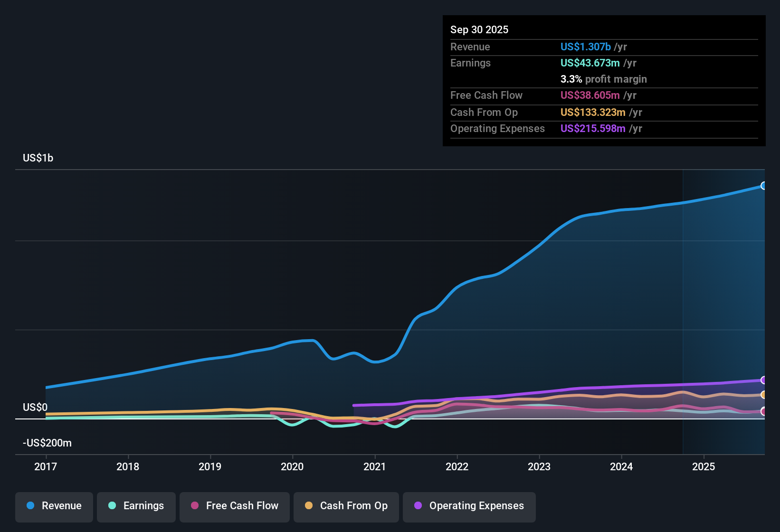Click the orange Cash From Op legend dot
Image resolution: width=780 pixels, height=532 pixels.
coord(309,506)
